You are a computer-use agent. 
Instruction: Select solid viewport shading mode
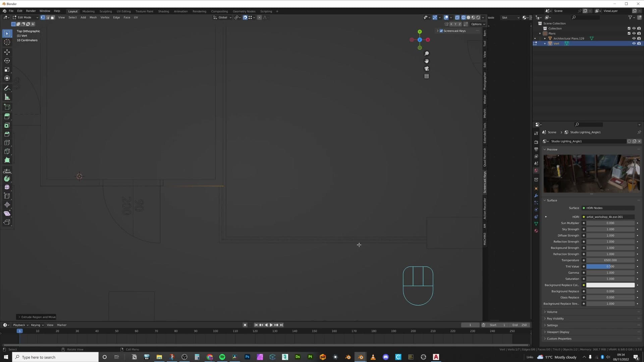point(469,17)
